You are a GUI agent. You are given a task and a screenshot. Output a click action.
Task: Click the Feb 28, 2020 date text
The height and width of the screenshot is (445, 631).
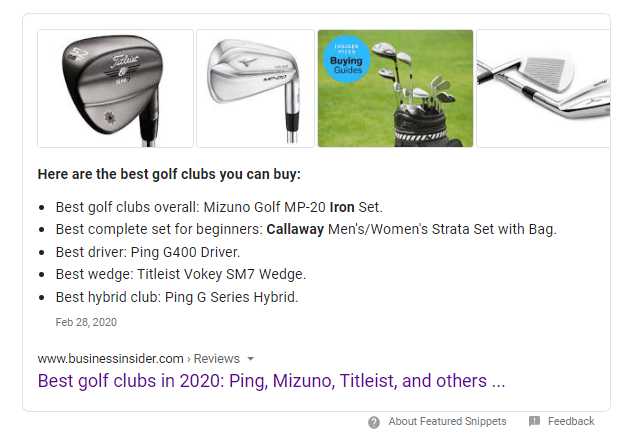click(87, 323)
